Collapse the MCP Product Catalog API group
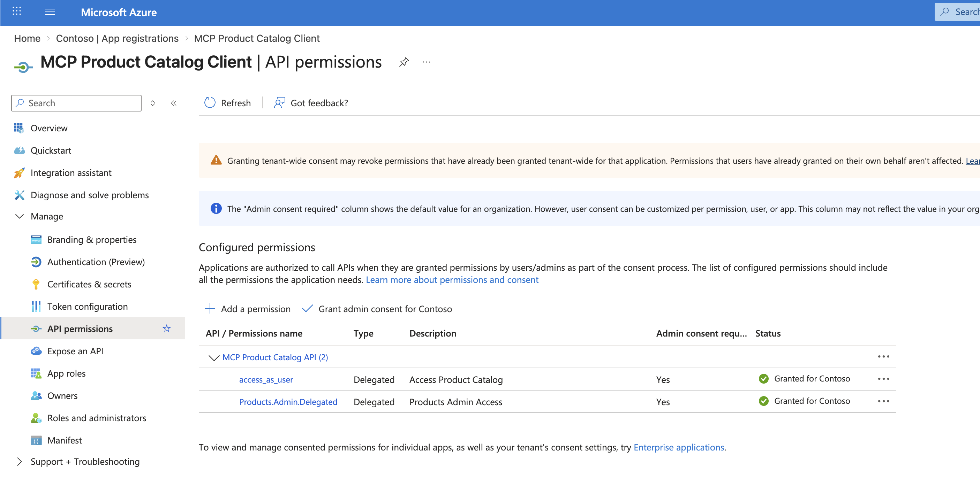980x501 pixels. point(213,357)
